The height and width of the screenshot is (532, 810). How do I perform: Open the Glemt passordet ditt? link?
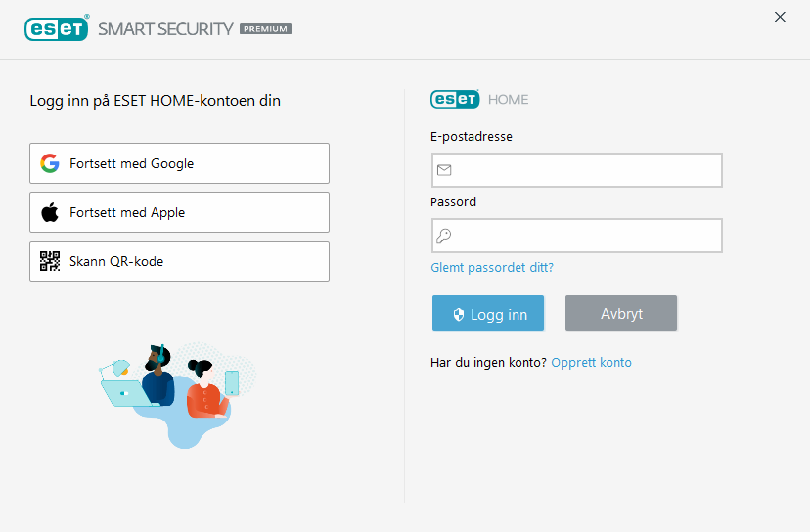pos(492,268)
